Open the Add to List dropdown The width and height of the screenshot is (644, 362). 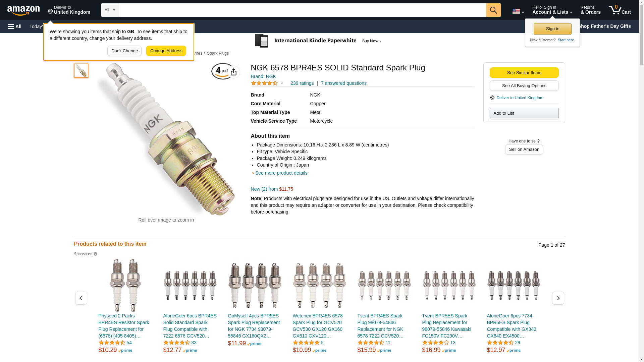click(524, 113)
